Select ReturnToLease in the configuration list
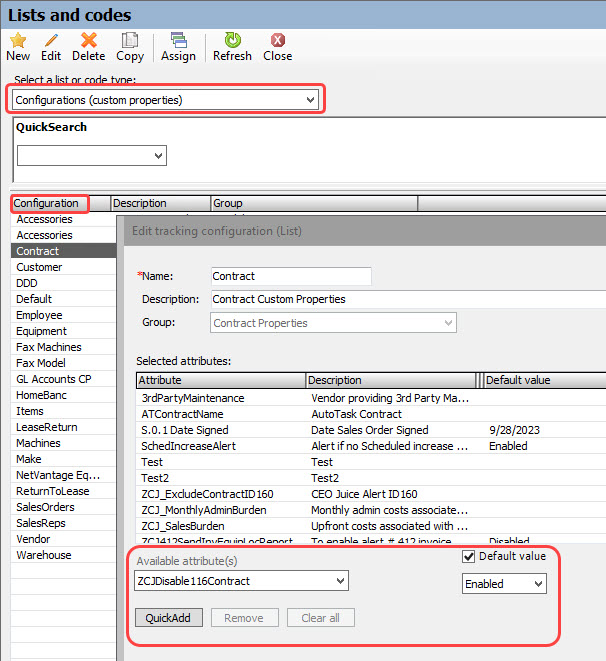The width and height of the screenshot is (606, 661). point(63,491)
